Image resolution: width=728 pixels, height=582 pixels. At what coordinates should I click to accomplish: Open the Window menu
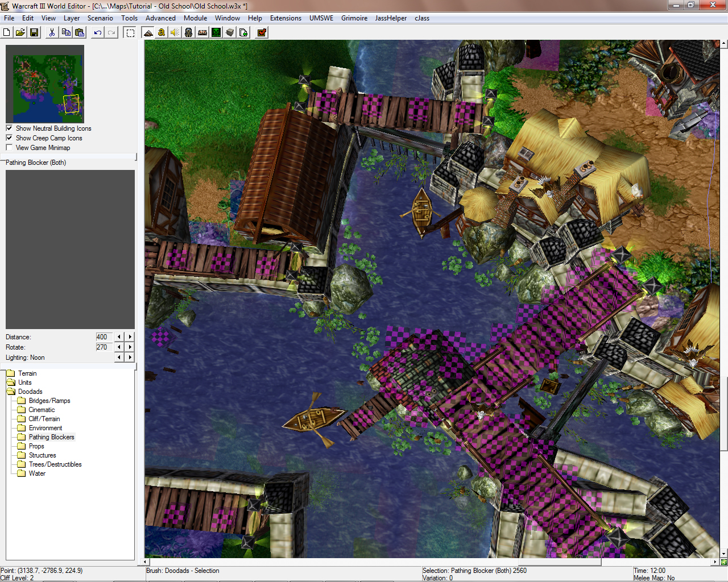pyautogui.click(x=227, y=18)
